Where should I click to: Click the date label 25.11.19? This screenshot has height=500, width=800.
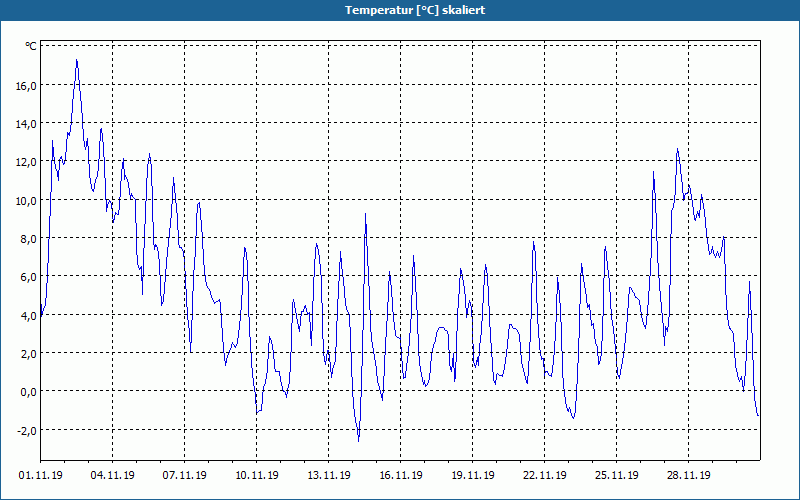616,476
